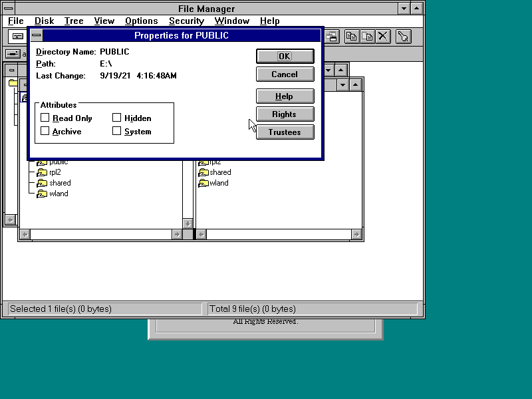Click the back drive window's scroll left arrow
The image size is (532, 399).
(11, 220)
